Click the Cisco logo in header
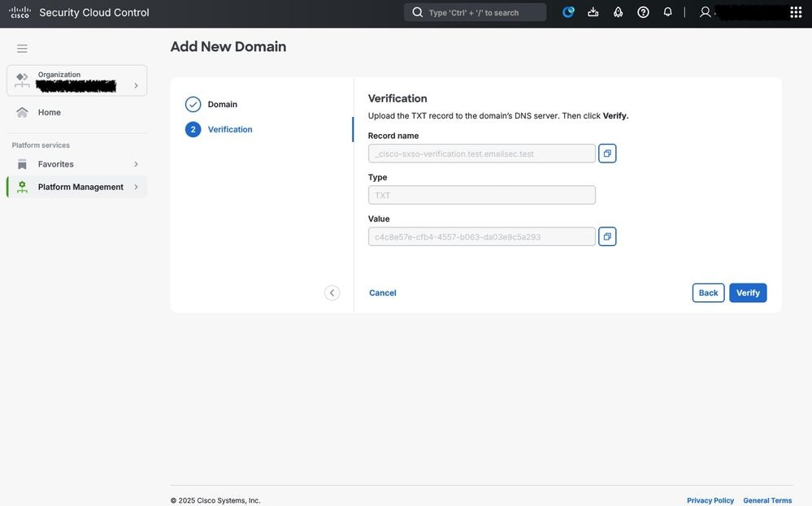Viewport: 812px width, 506px height. point(20,12)
